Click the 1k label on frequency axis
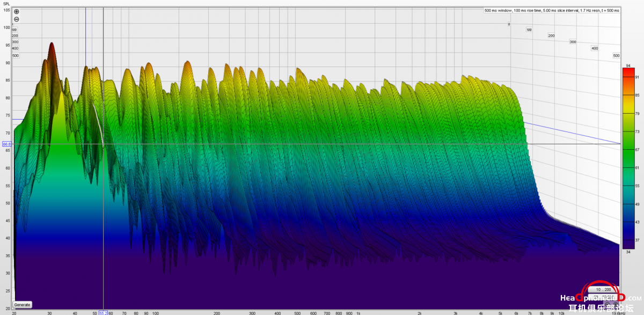Viewport: 644px width, 315px height. tap(358, 313)
